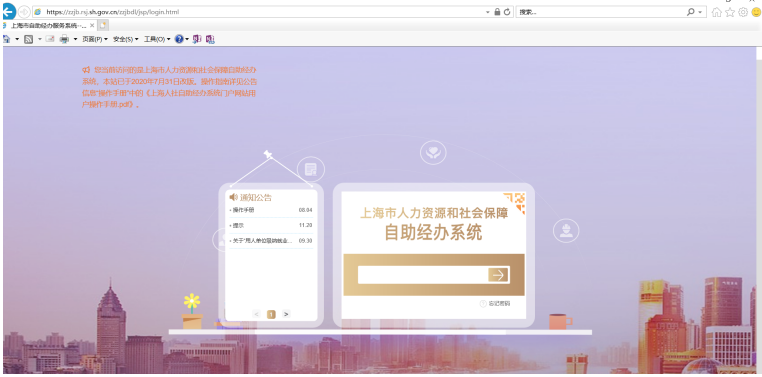Click the orange megaphone announcement icon
Viewport: 762px width, 377px height.
pos(86,69)
